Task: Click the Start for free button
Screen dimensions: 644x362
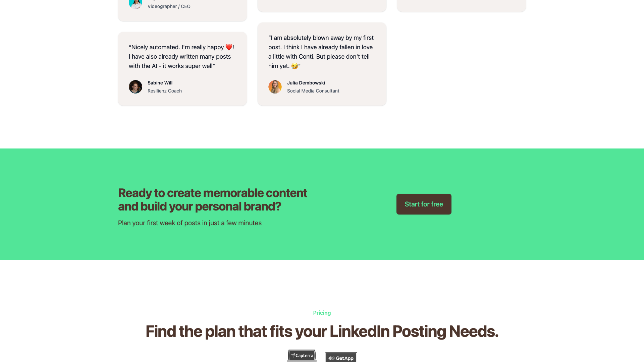Action: point(424,204)
